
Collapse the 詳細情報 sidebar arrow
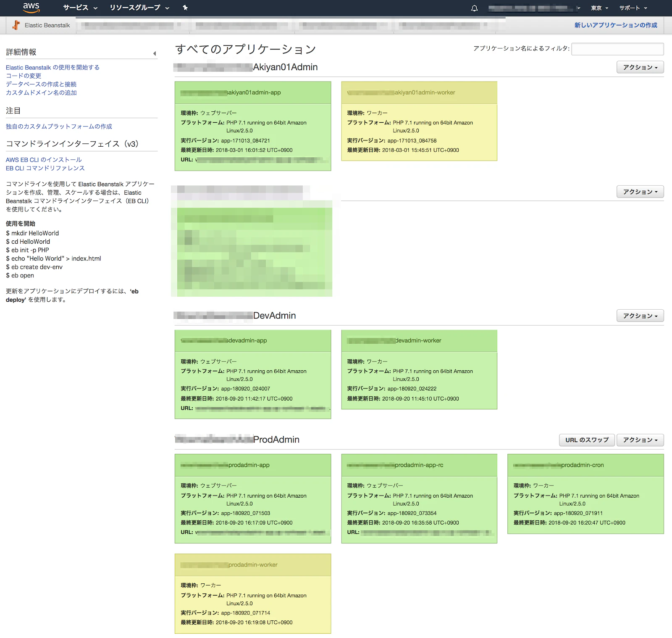(x=155, y=53)
